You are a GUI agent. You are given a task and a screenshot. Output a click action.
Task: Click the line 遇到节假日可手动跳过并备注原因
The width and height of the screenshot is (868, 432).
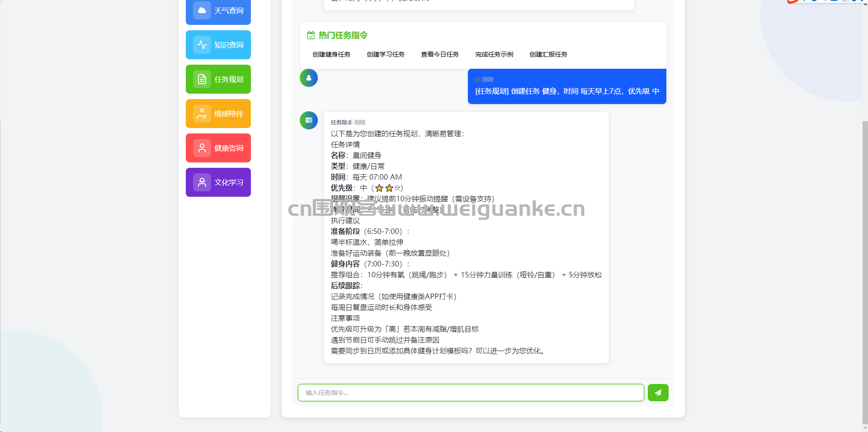[x=385, y=340]
